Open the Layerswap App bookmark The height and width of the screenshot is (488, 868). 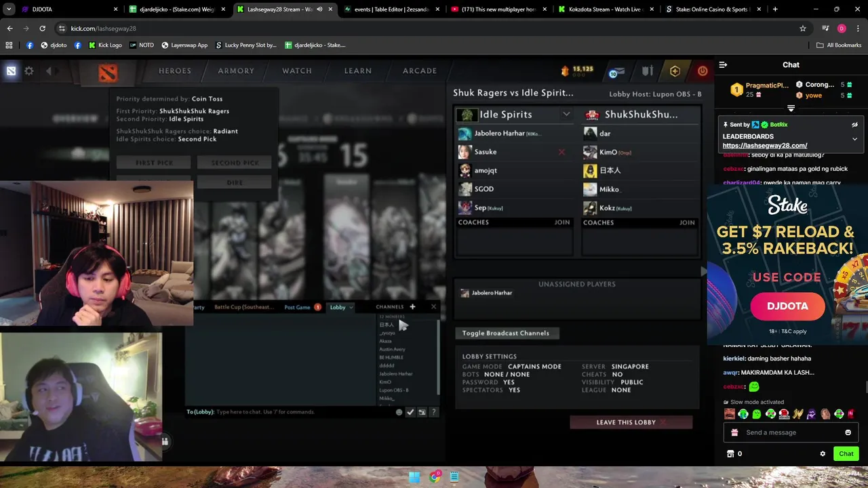[x=184, y=45]
